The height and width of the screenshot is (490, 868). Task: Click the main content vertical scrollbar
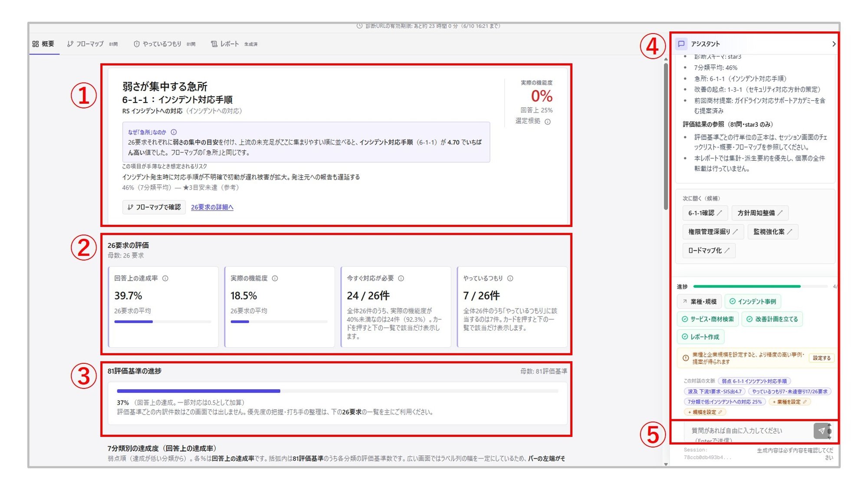[x=666, y=137]
